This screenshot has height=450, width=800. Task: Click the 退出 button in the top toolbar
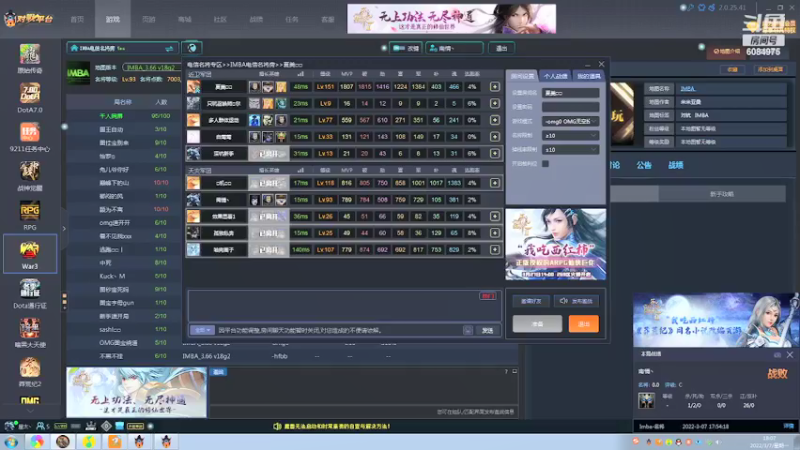click(x=502, y=48)
